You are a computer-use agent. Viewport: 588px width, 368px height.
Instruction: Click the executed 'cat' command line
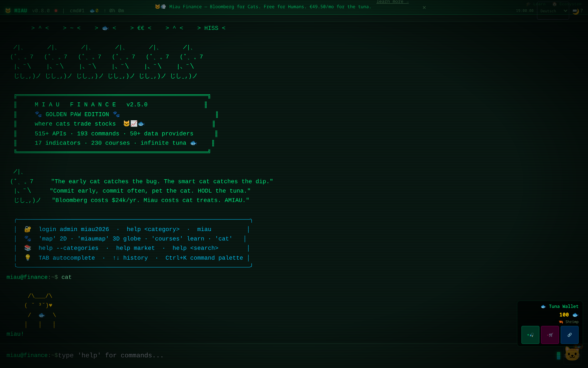pos(39,277)
